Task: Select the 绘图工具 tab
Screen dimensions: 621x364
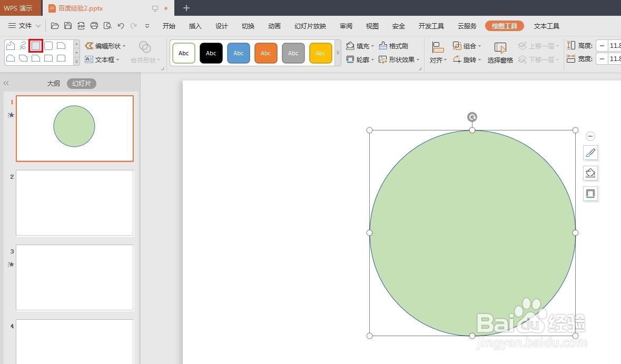Action: point(504,26)
